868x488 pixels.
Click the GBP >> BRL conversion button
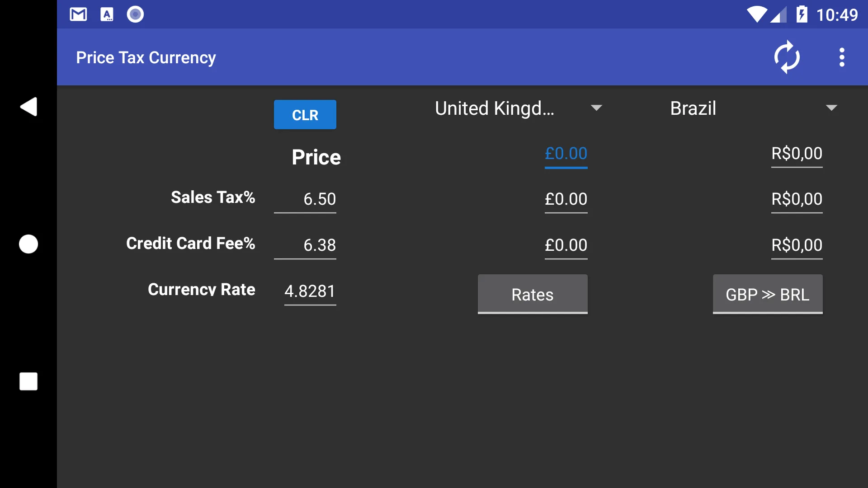[767, 294]
